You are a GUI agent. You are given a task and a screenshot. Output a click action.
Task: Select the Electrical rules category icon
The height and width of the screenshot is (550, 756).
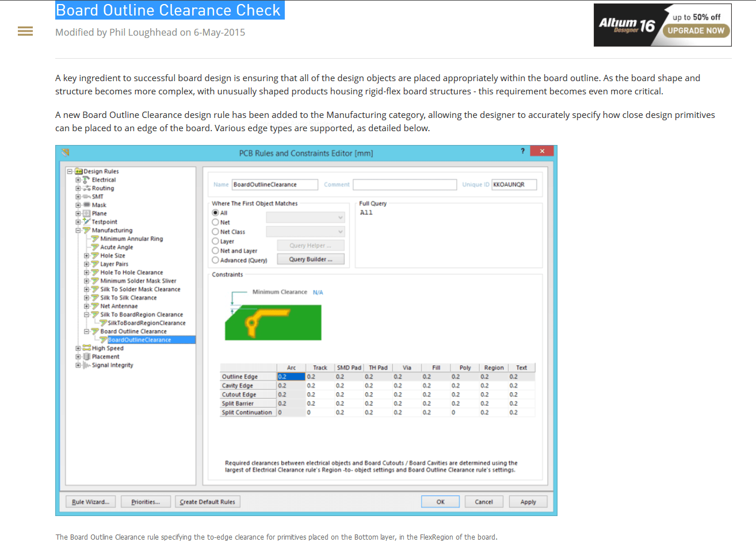(x=85, y=179)
